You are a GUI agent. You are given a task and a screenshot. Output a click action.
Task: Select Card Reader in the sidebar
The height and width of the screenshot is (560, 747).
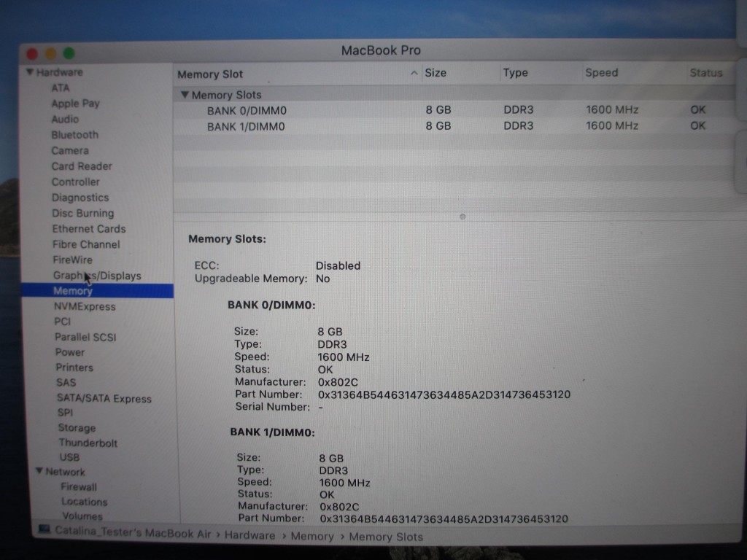pos(82,166)
